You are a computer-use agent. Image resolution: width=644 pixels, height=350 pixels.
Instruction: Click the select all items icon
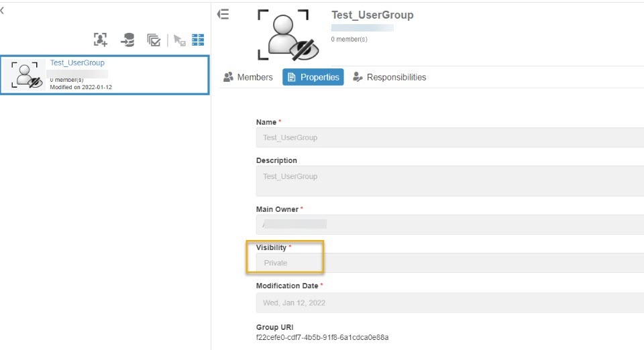coord(154,40)
